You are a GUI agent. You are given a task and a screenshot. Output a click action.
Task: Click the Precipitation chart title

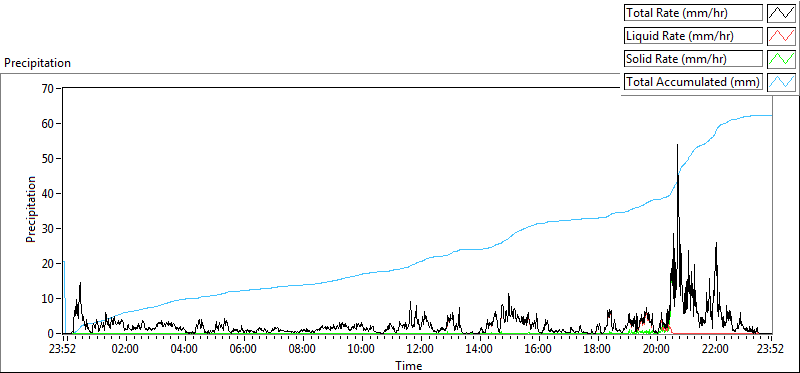tap(37, 63)
